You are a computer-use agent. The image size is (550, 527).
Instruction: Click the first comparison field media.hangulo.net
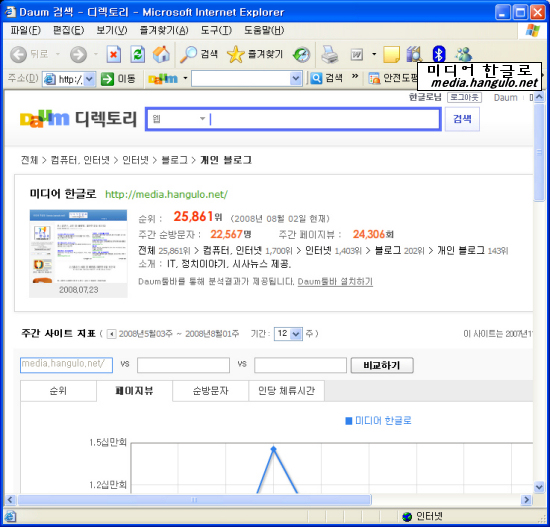pos(66,365)
